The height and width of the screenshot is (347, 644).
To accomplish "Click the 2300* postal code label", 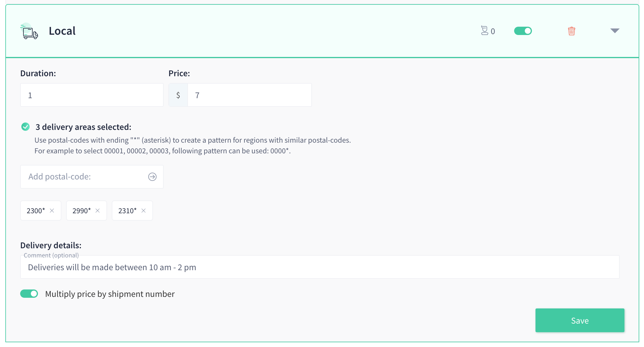I will coord(36,211).
